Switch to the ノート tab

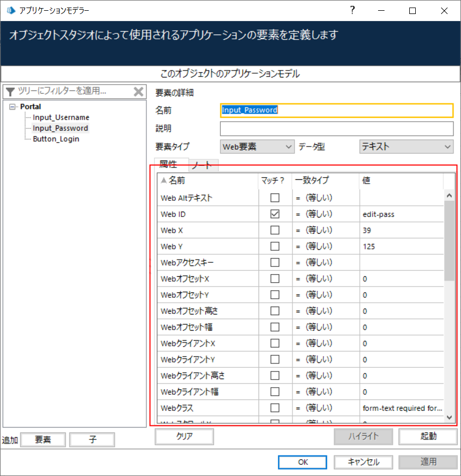[202, 165]
